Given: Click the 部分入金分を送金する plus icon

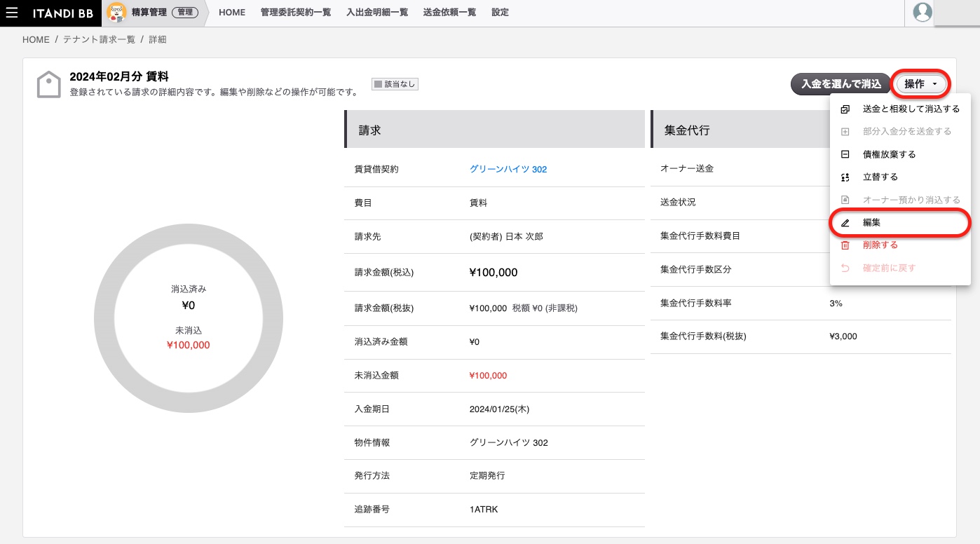Looking at the screenshot, I should pyautogui.click(x=845, y=132).
